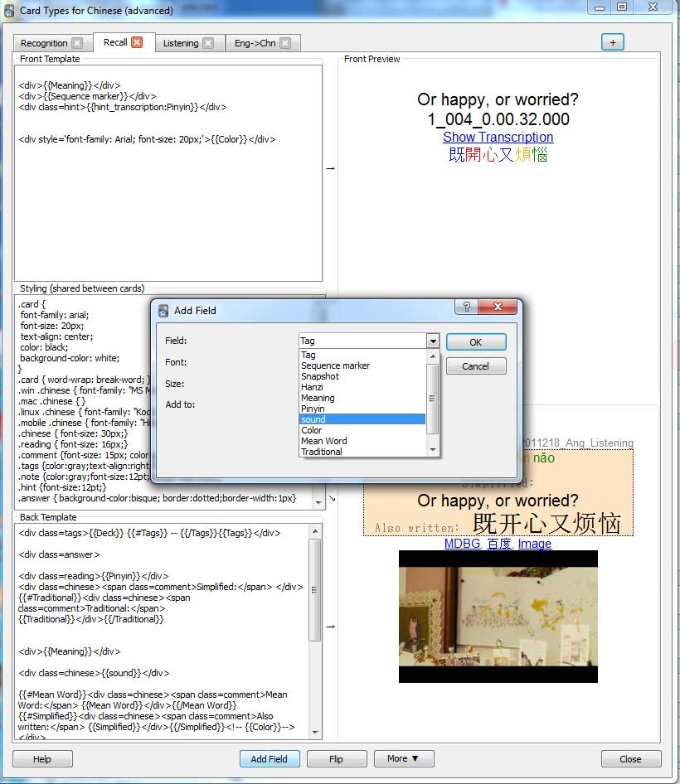Close the Recall tab using red X icon

pyautogui.click(x=137, y=42)
